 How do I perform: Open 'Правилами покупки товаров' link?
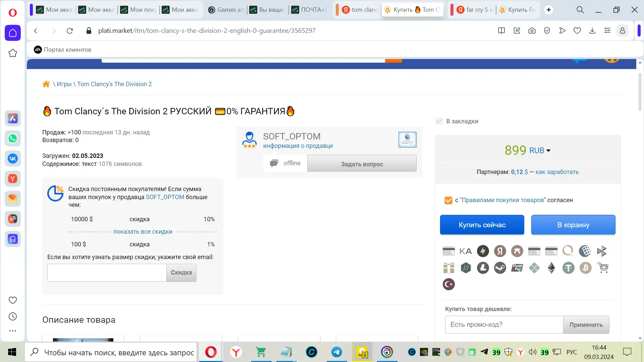pos(503,200)
